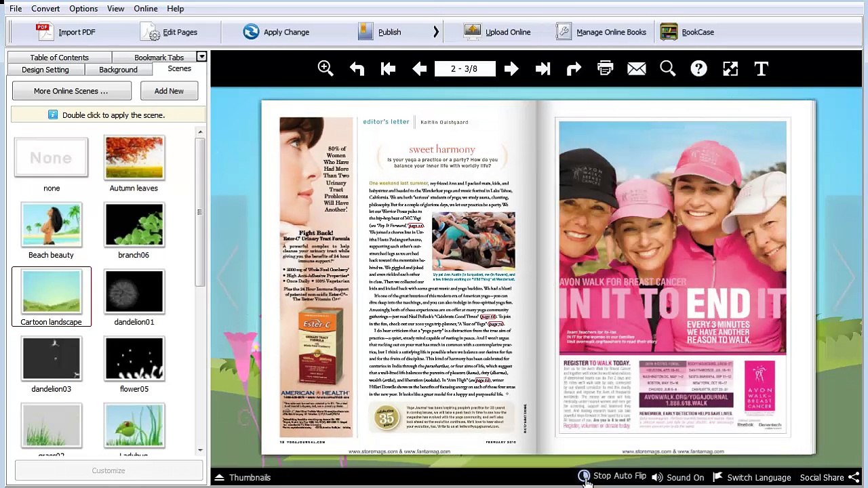Screen dimensions: 868x488
Task: Apply Change to the flipbook
Action: [276, 32]
